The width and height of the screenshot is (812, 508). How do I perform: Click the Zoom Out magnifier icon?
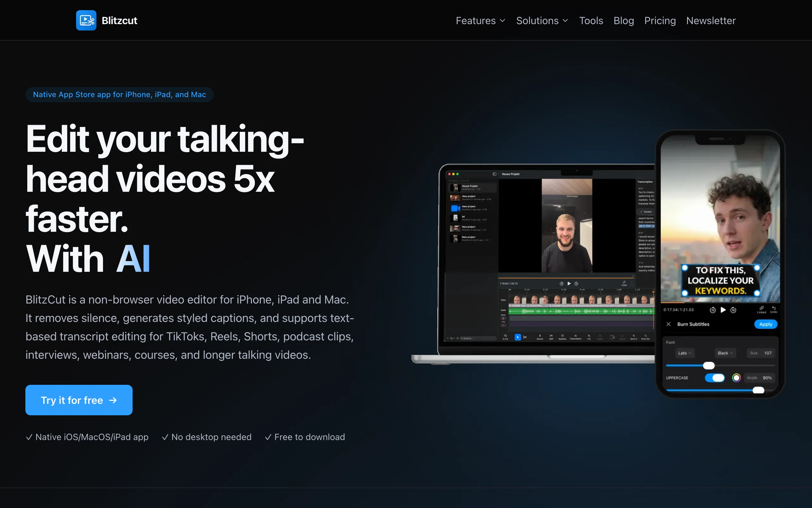[x=645, y=337]
